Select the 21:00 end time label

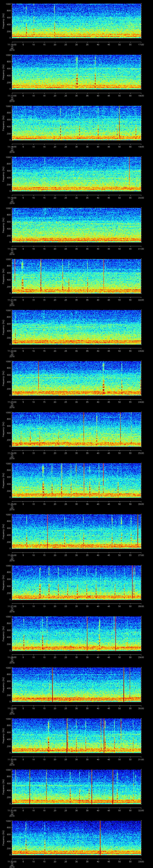click(x=141, y=249)
